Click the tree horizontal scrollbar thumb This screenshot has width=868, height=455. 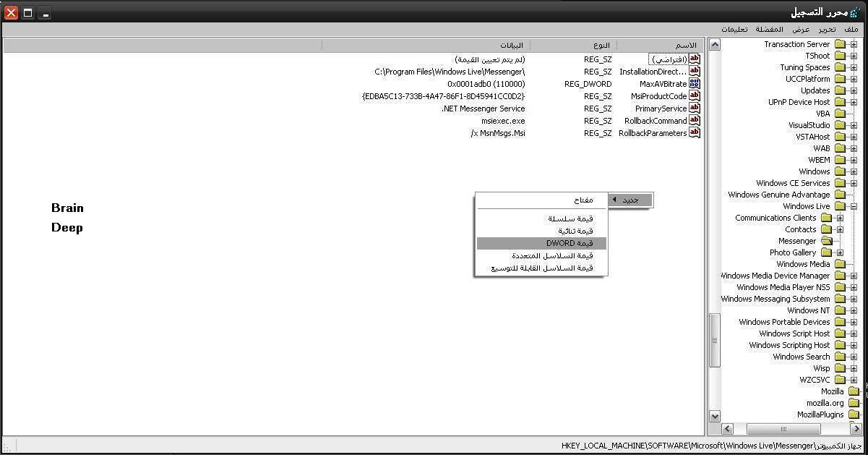click(783, 429)
